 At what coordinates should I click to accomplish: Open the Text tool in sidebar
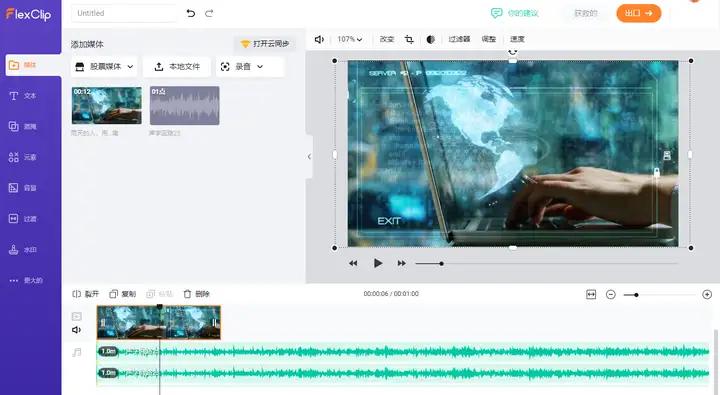[x=22, y=96]
